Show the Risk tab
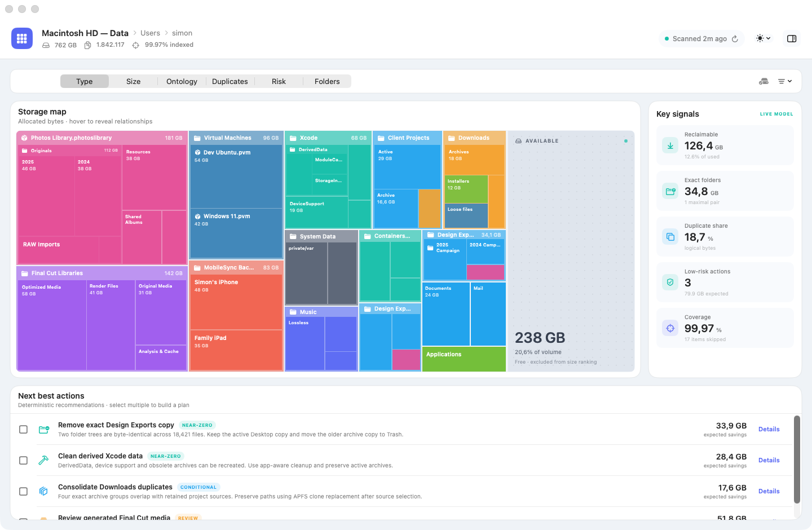Image resolution: width=812 pixels, height=530 pixels. click(279, 82)
